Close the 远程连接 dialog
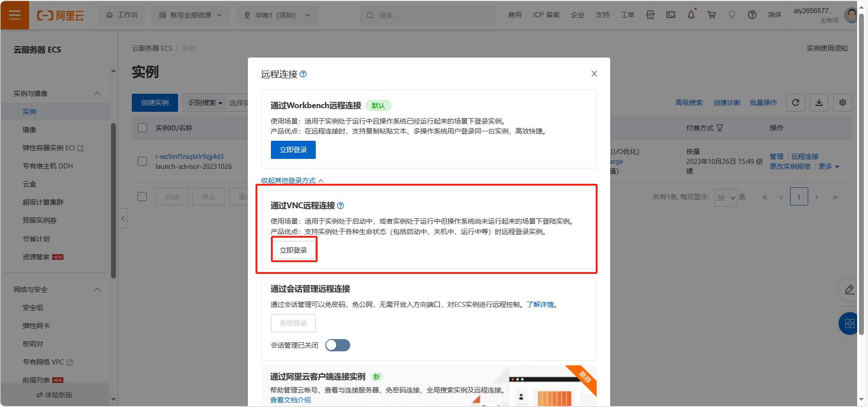 (x=594, y=74)
